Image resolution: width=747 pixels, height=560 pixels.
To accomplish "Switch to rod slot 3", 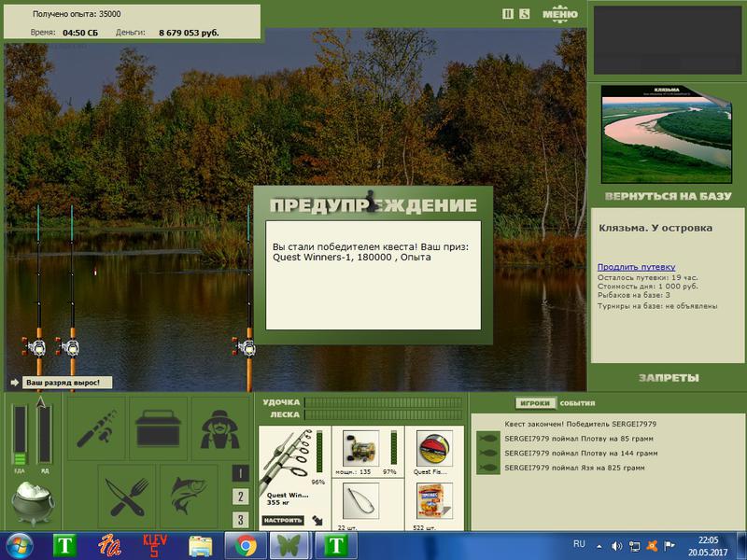I will [241, 520].
